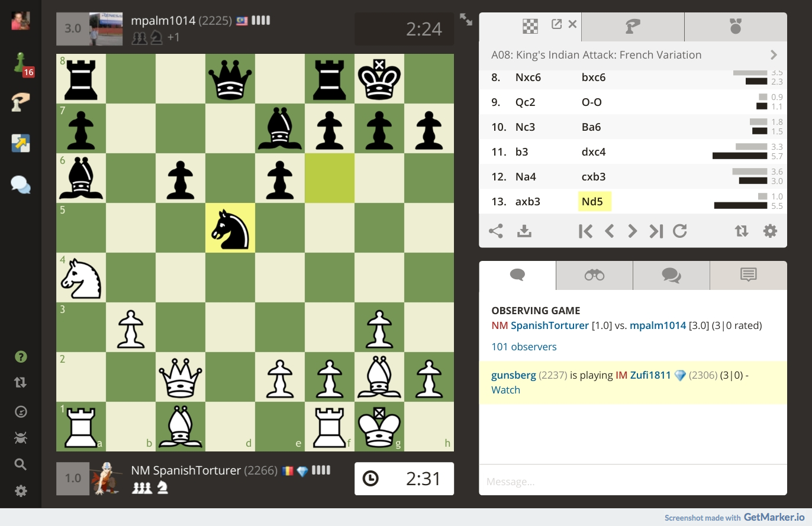Select move 11. b3 in the move list
This screenshot has width=812, height=526.
521,152
